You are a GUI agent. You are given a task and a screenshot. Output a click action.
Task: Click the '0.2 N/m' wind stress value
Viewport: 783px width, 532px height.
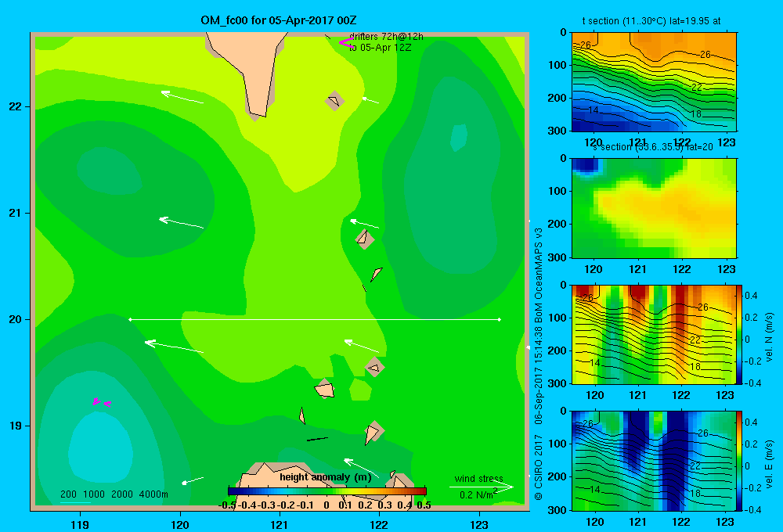point(476,495)
